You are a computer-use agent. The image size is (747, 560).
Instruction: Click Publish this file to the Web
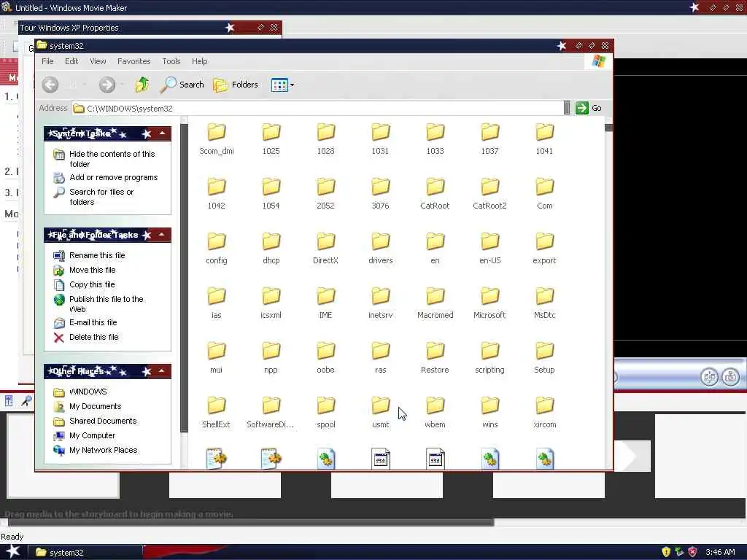(x=107, y=304)
